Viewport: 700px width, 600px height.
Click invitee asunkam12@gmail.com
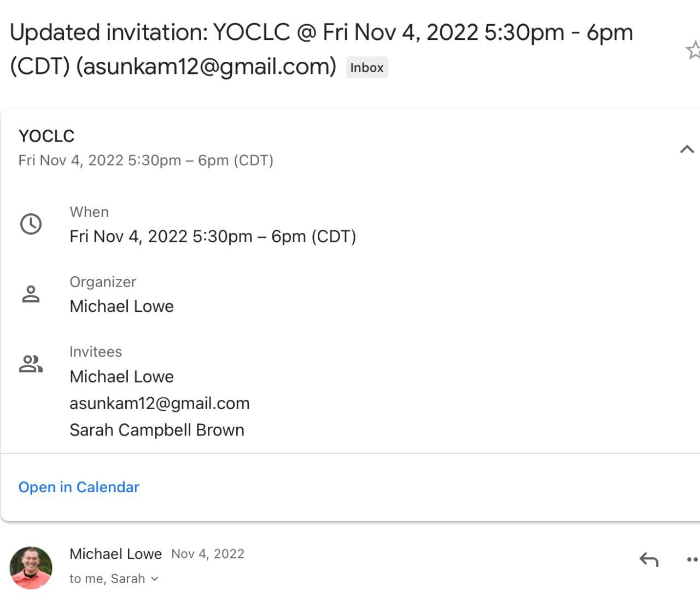click(x=160, y=403)
